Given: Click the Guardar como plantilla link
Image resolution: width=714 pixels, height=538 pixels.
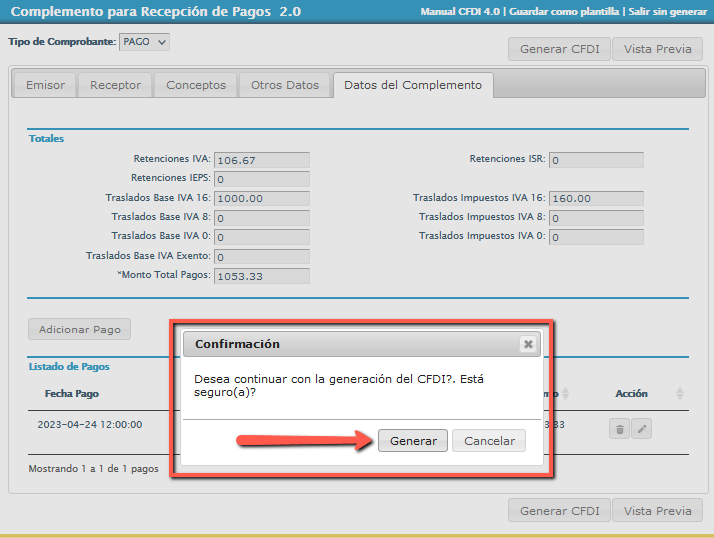Looking at the screenshot, I should point(564,12).
